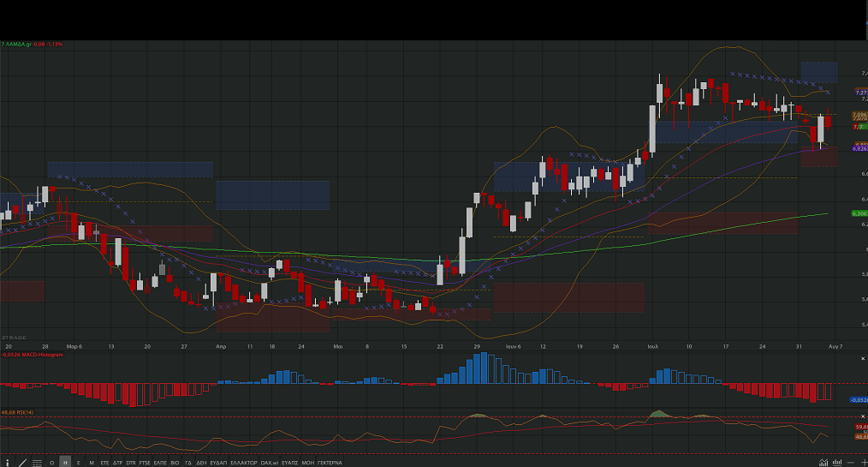The height and width of the screenshot is (467, 868).
Task: Load the ΔΕΗ symbol shortcut
Action: (x=201, y=463)
